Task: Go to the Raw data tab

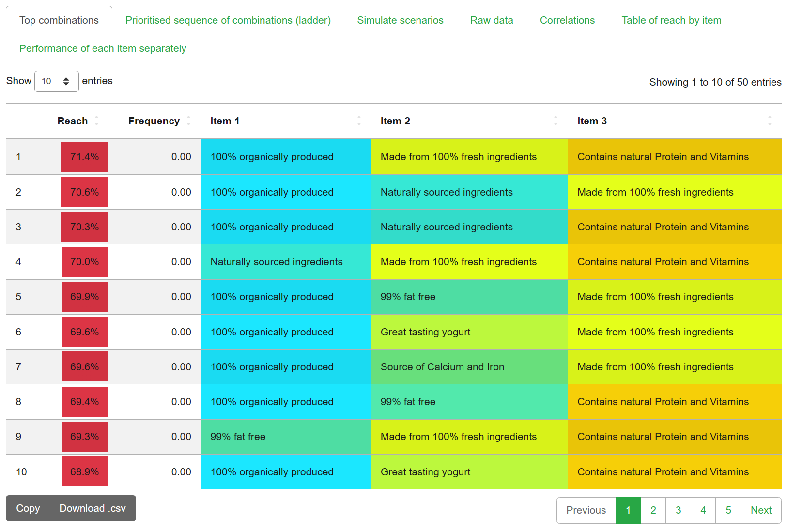Action: pyautogui.click(x=491, y=20)
